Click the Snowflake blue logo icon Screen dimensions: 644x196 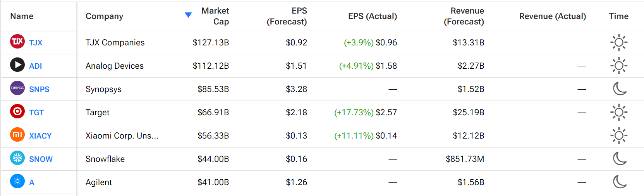[17, 158]
